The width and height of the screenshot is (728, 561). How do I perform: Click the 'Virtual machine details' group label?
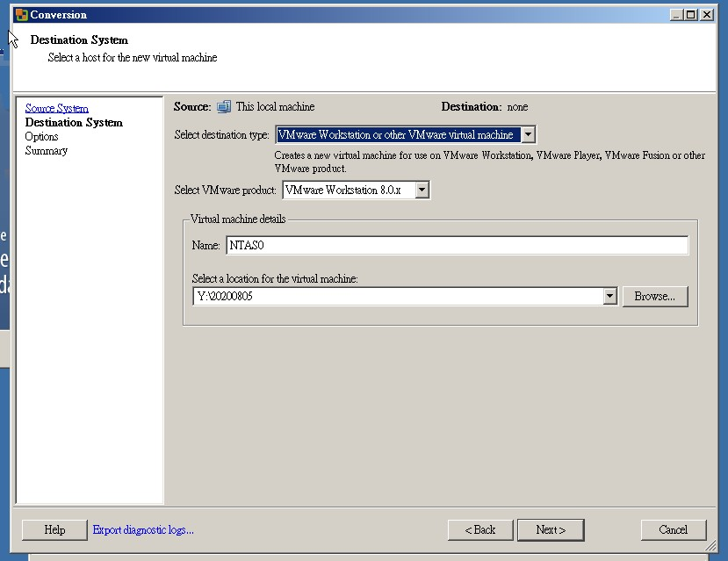point(238,219)
